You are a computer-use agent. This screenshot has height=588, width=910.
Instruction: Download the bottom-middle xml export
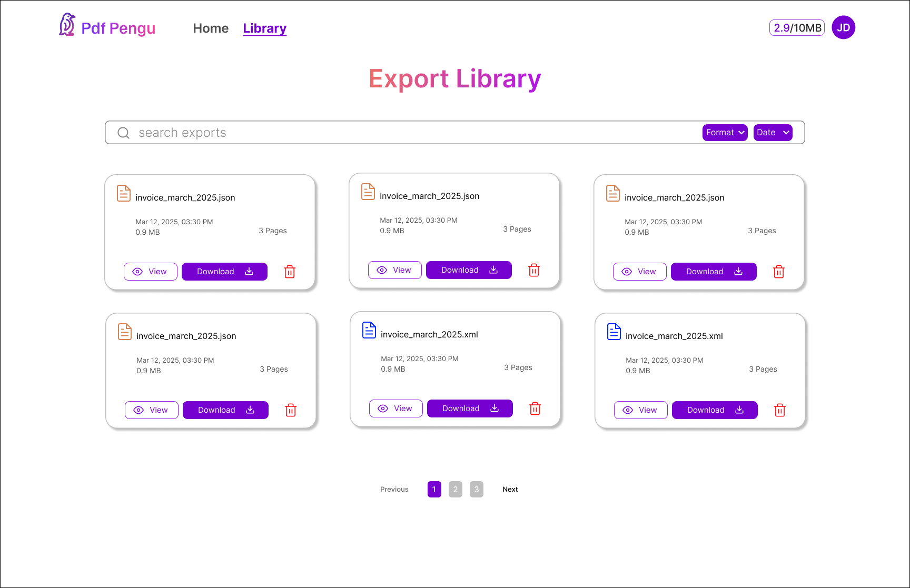pyautogui.click(x=469, y=408)
